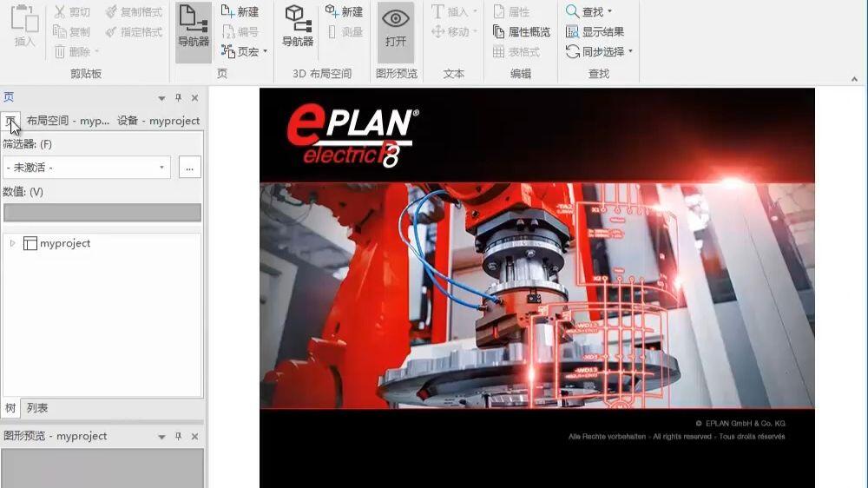Close the 图形预览 panel

coord(194,436)
